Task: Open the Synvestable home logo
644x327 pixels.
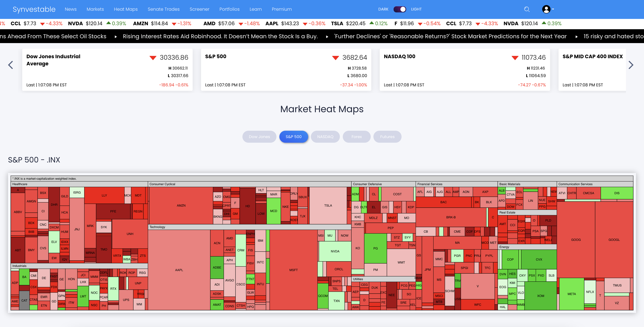Action: 34,9
